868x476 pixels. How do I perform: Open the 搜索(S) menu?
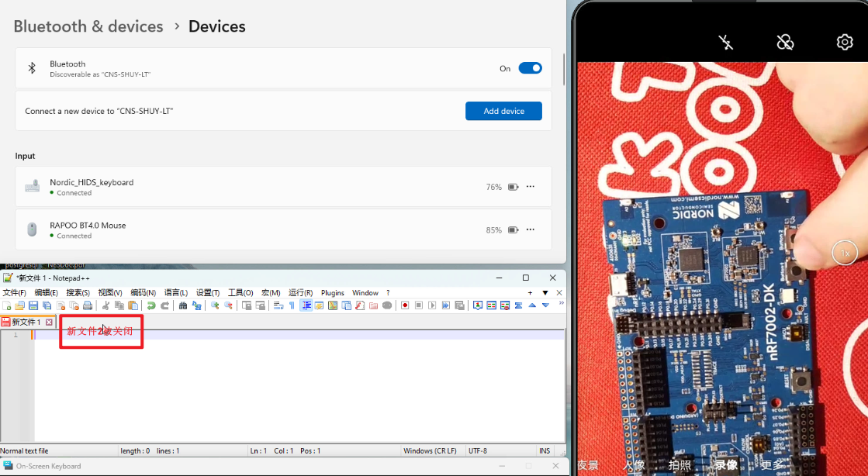[78, 293]
